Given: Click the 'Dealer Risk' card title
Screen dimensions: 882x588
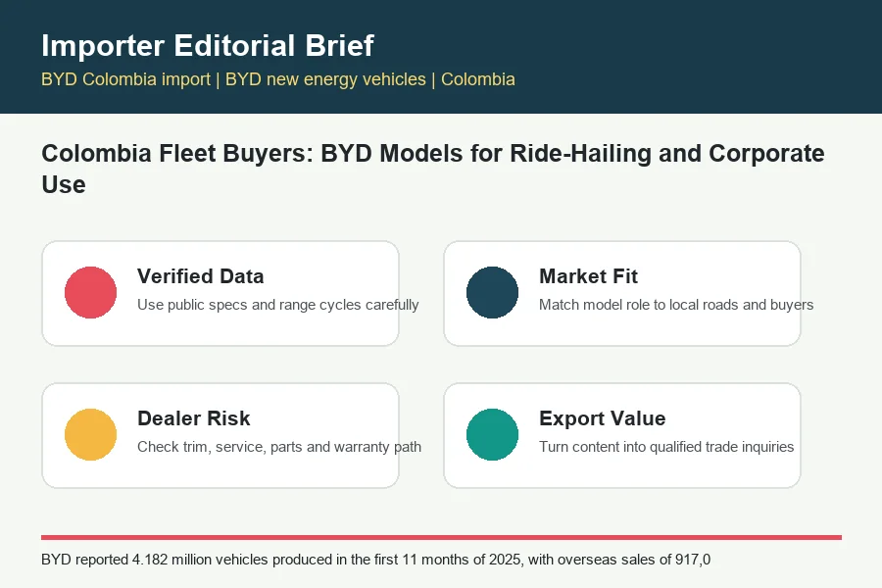Looking at the screenshot, I should point(193,418).
